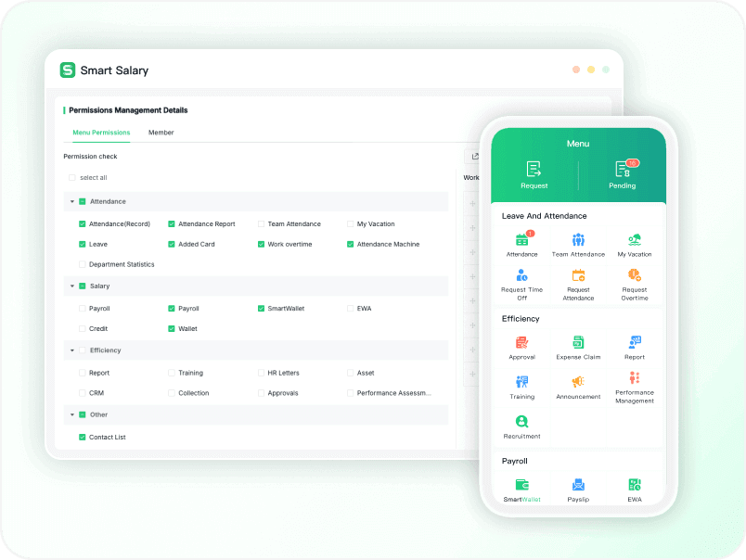Open the SmartWallet icon under Payroll
The width and height of the screenshot is (746, 560).
(x=521, y=485)
